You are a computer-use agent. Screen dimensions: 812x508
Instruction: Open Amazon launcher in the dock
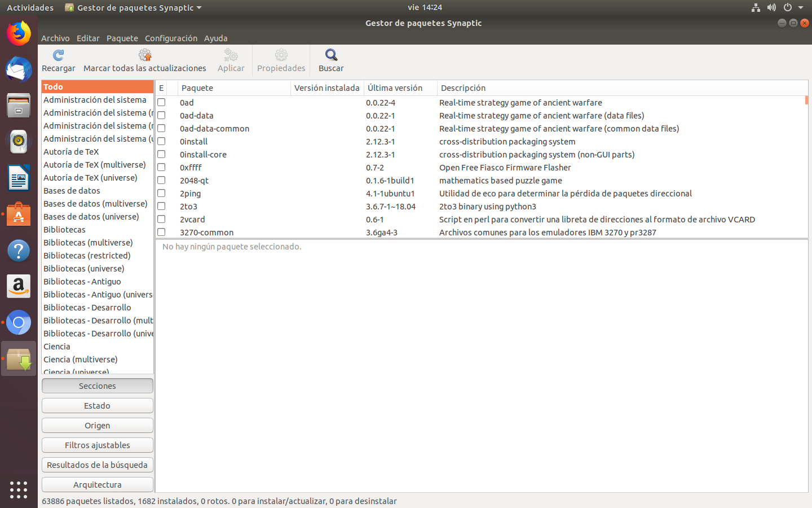19,286
